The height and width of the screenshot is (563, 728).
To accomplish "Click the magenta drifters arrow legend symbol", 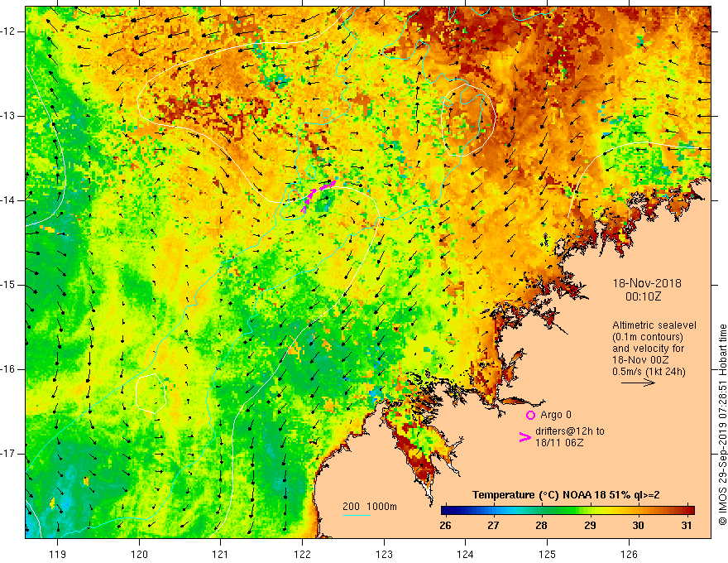I will pos(525,437).
